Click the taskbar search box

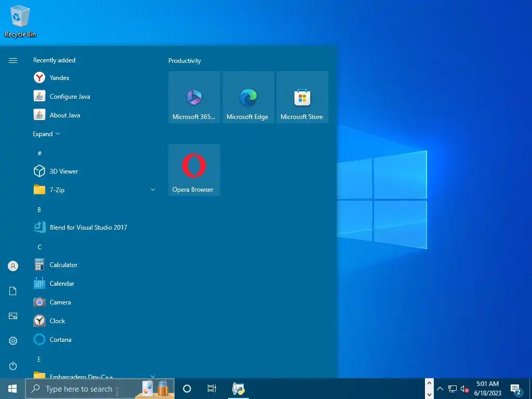coord(100,389)
